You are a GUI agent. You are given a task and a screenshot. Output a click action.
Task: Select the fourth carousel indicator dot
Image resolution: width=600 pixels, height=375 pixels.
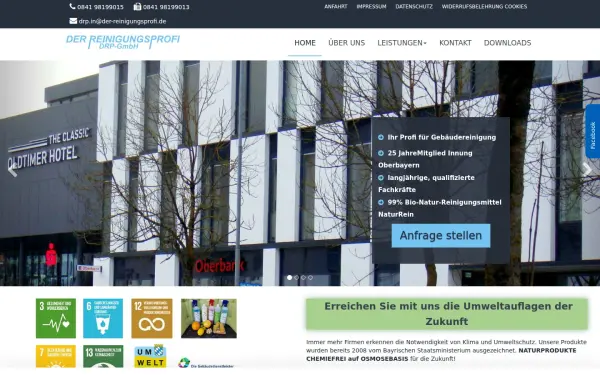pos(310,277)
